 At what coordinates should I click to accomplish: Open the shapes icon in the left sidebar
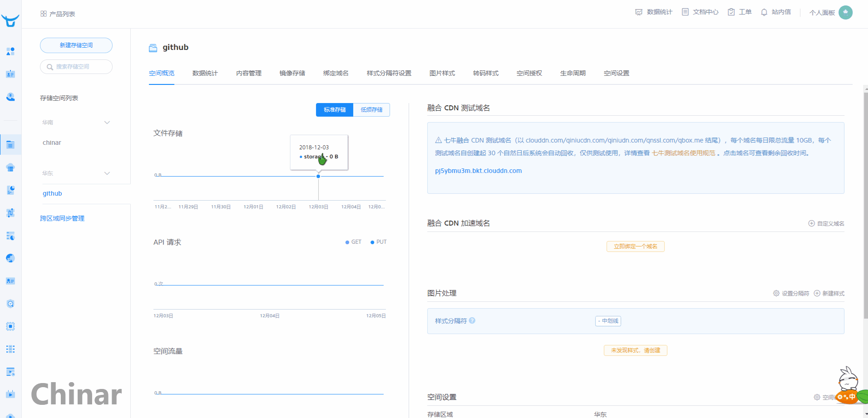click(10, 51)
